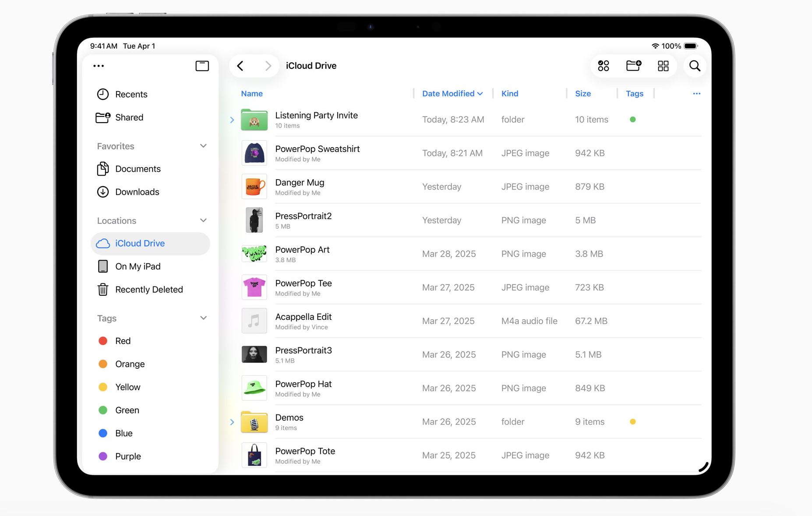Collapse the Tags section
Screen dimensions: 812x516
(203, 318)
